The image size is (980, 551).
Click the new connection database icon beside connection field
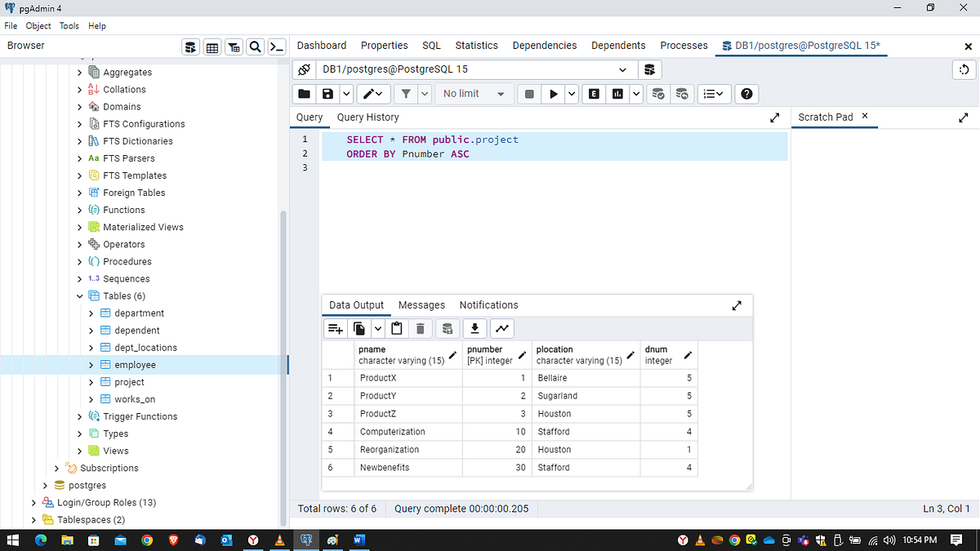point(650,69)
